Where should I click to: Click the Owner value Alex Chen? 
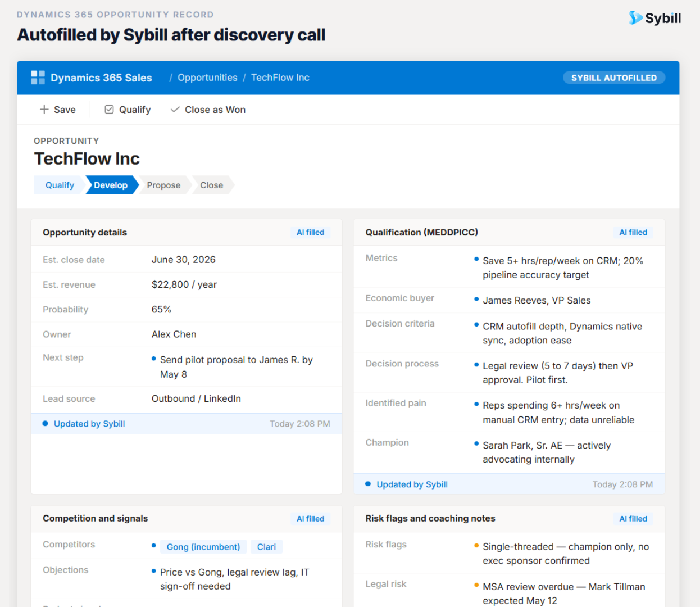(174, 334)
